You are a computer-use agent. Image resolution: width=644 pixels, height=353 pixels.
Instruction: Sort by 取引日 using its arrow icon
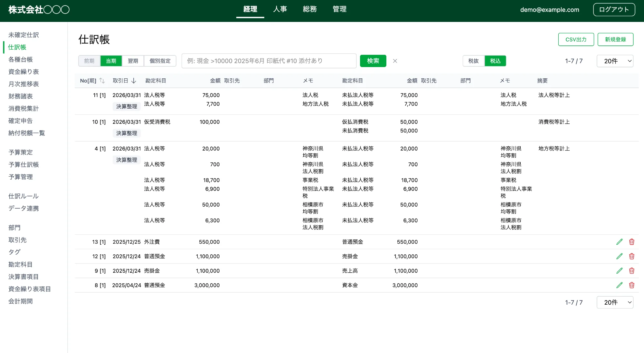point(134,81)
